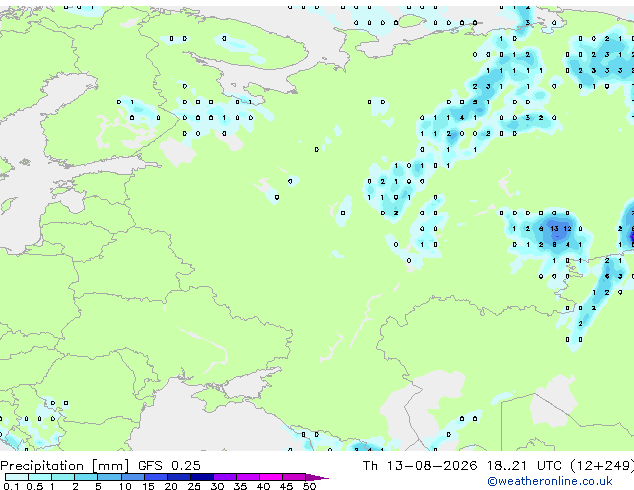Open the weatheronline.co.uk credit link
This screenshot has height=490, width=634.
[x=550, y=481]
